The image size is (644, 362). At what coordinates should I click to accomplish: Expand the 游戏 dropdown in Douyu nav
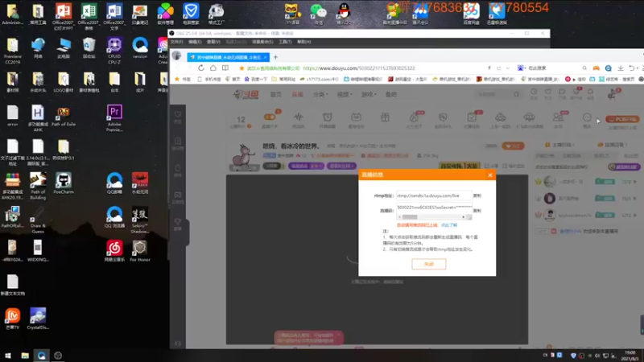(369, 94)
